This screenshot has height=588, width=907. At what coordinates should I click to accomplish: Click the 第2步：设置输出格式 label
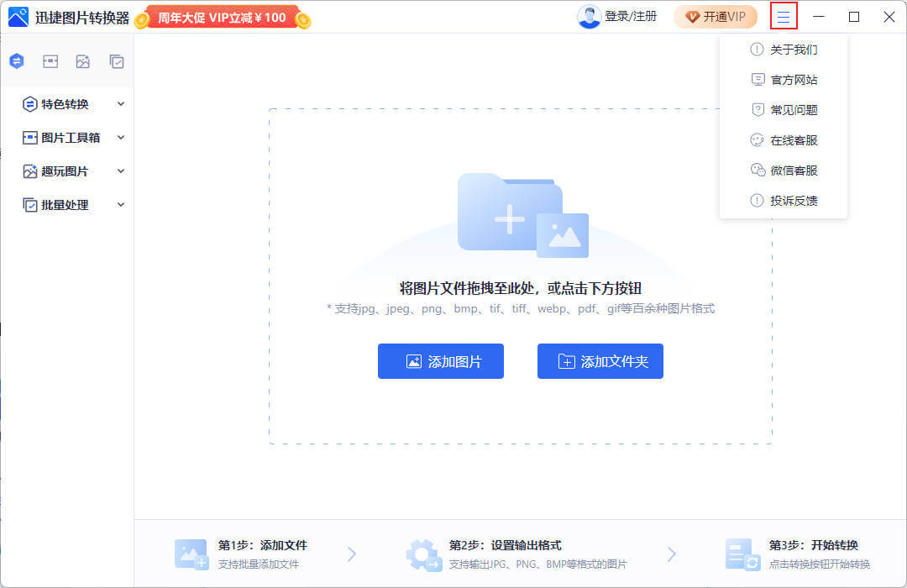point(505,545)
